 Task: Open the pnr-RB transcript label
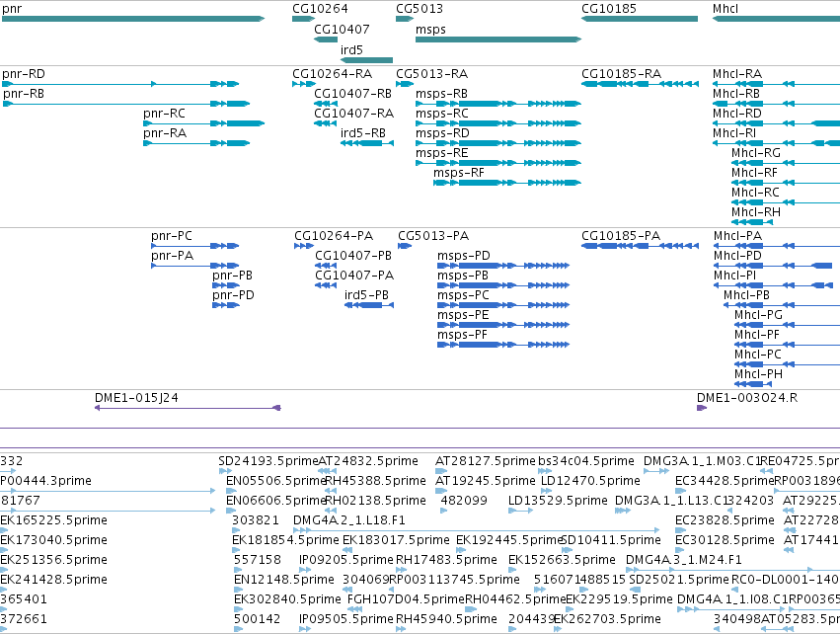point(24,94)
